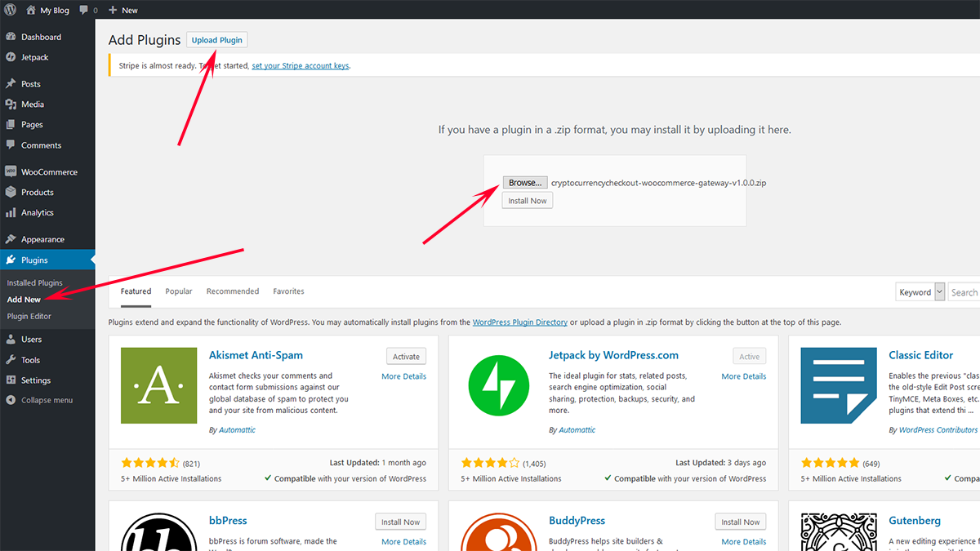
Task: View More Details for BuddyPress
Action: 744,541
